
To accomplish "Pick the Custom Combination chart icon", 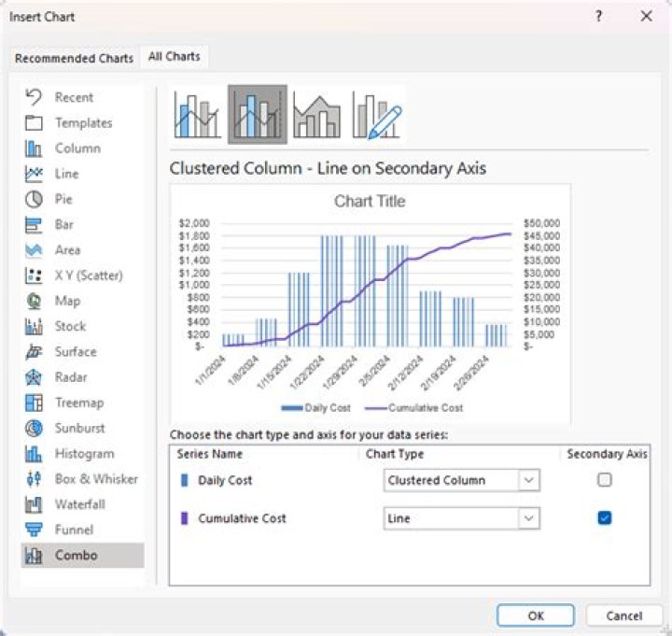I will pos(377,115).
